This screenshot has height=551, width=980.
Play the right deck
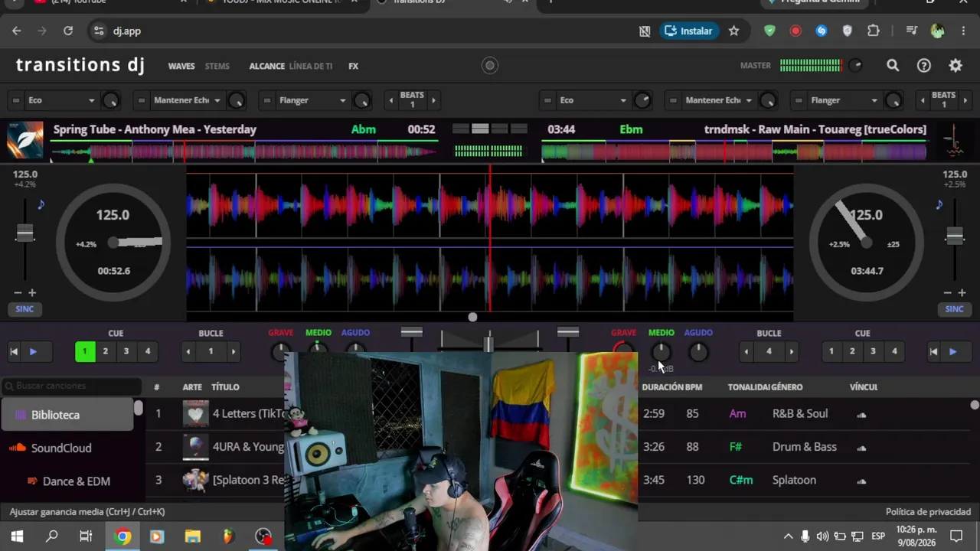coord(952,352)
